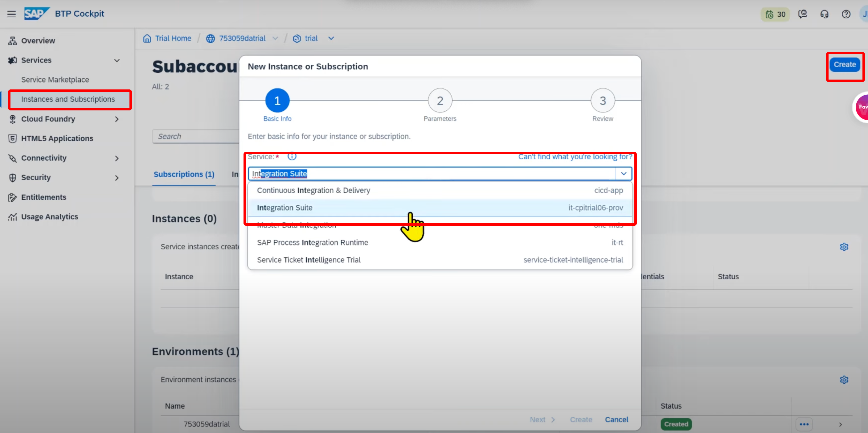Expand the Security chevron

[117, 178]
